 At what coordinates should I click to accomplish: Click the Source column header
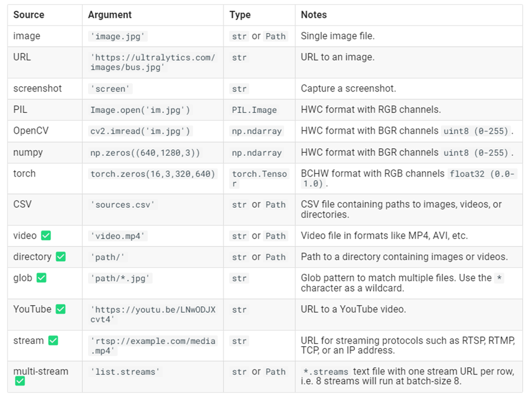tap(29, 15)
